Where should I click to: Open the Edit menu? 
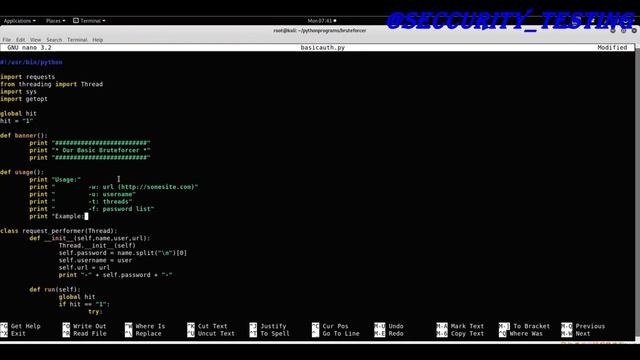(x=20, y=40)
